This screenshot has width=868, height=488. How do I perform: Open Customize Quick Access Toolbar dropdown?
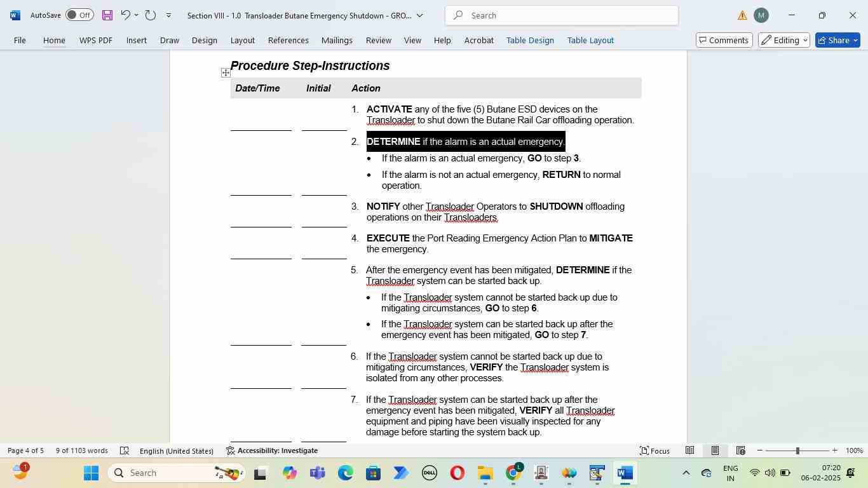[168, 15]
